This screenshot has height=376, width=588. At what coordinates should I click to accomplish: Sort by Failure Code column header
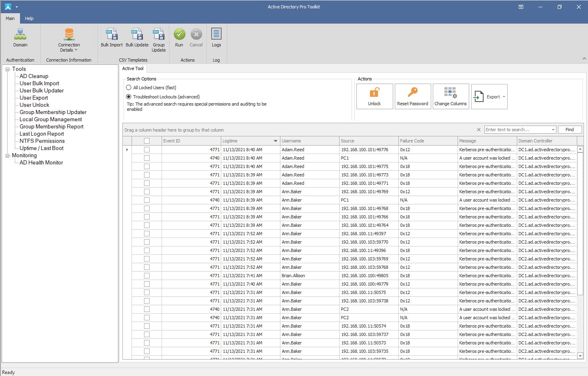[x=428, y=141]
